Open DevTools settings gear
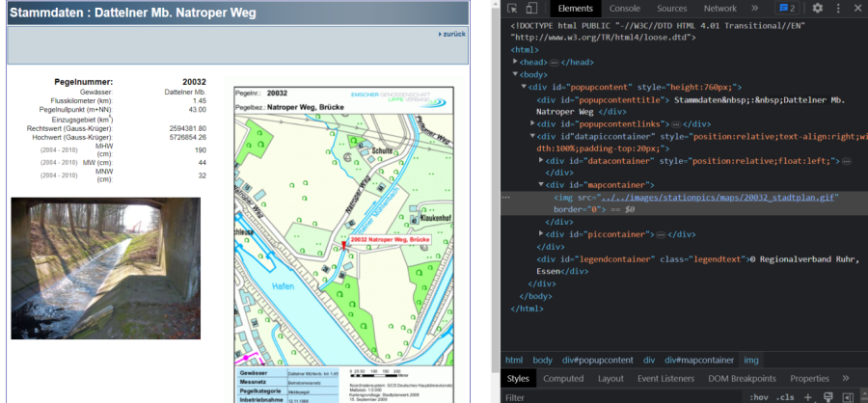The width and height of the screenshot is (868, 403). 817,8
